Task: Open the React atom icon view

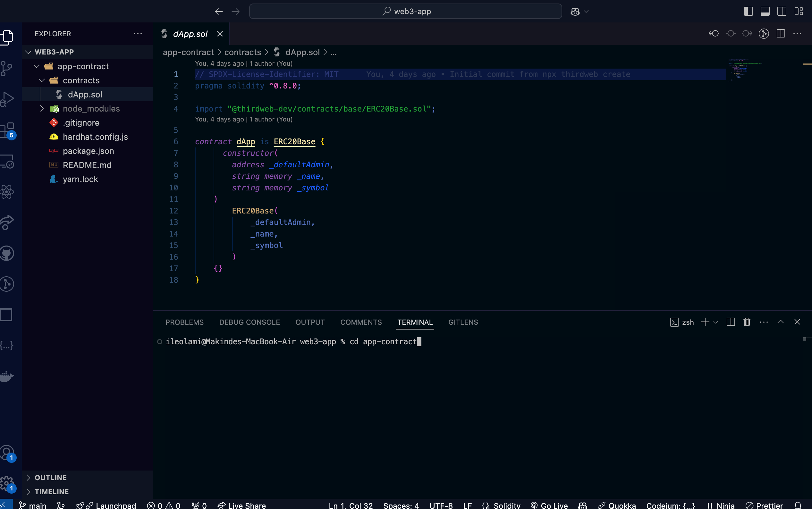Action: pyautogui.click(x=7, y=192)
